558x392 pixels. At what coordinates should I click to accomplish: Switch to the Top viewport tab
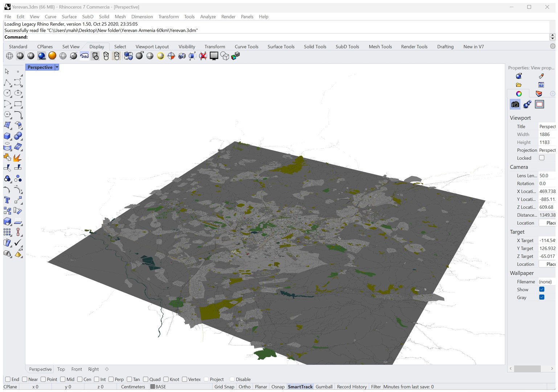61,369
